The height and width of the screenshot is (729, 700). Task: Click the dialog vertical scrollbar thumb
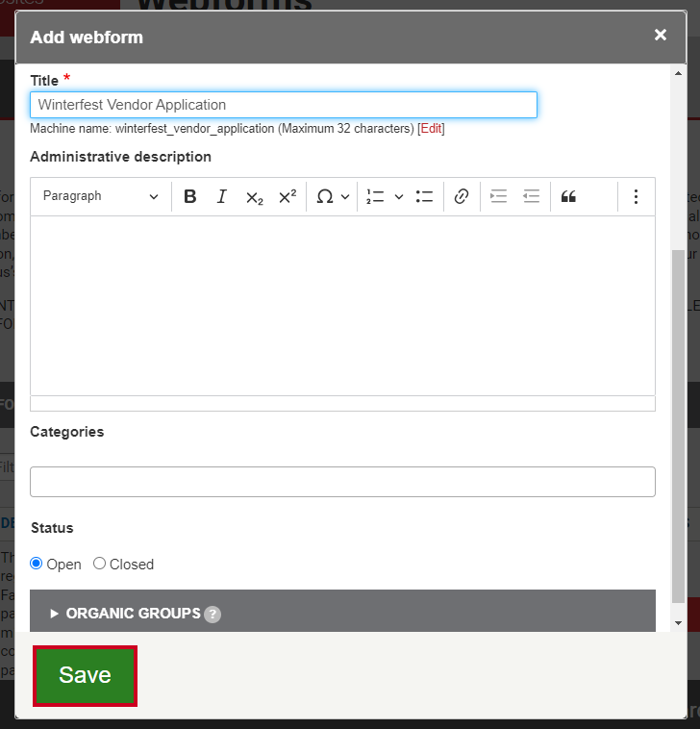(x=678, y=426)
